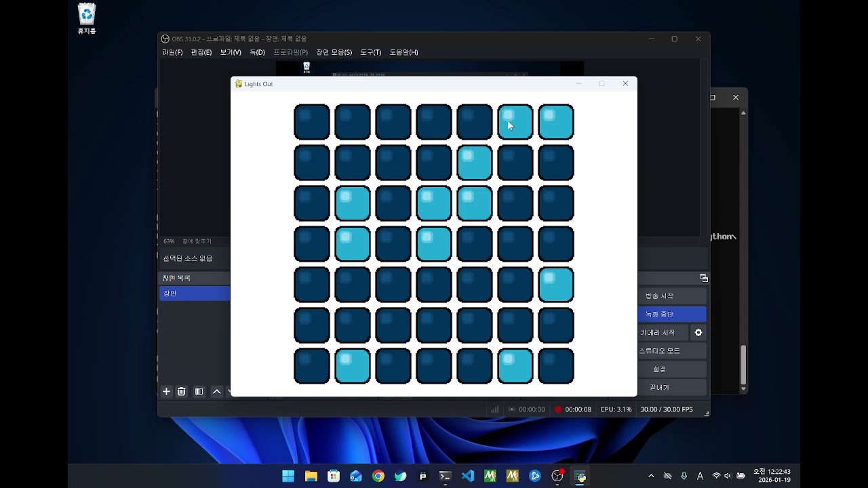Click the 끝내기 exit button in OBS
868x488 pixels.
point(672,388)
